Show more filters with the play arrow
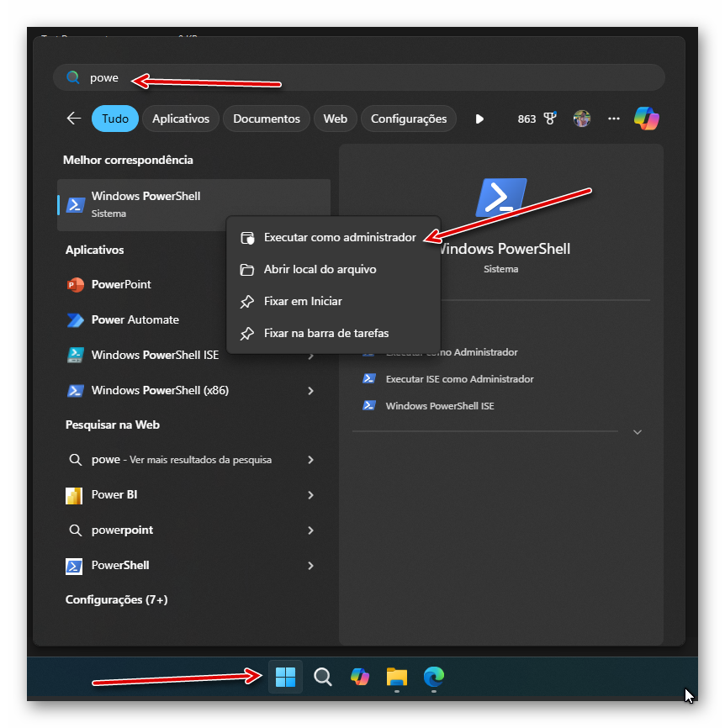The width and height of the screenshot is (725, 728). (479, 119)
